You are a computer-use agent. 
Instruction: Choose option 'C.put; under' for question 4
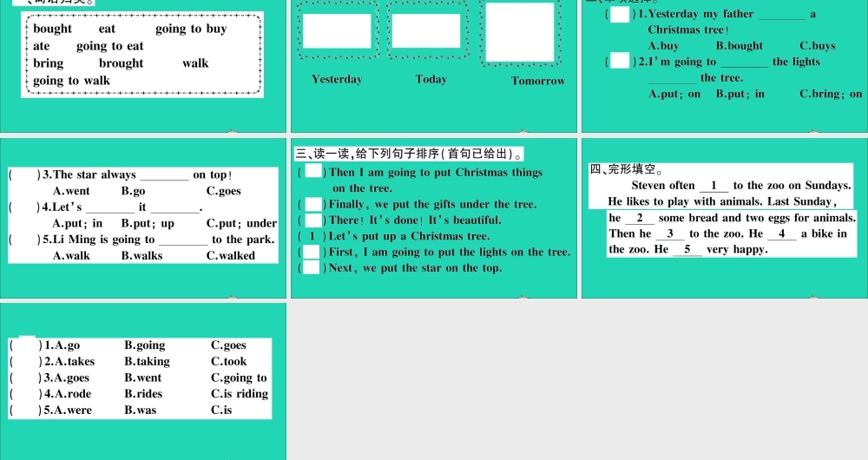241,224
